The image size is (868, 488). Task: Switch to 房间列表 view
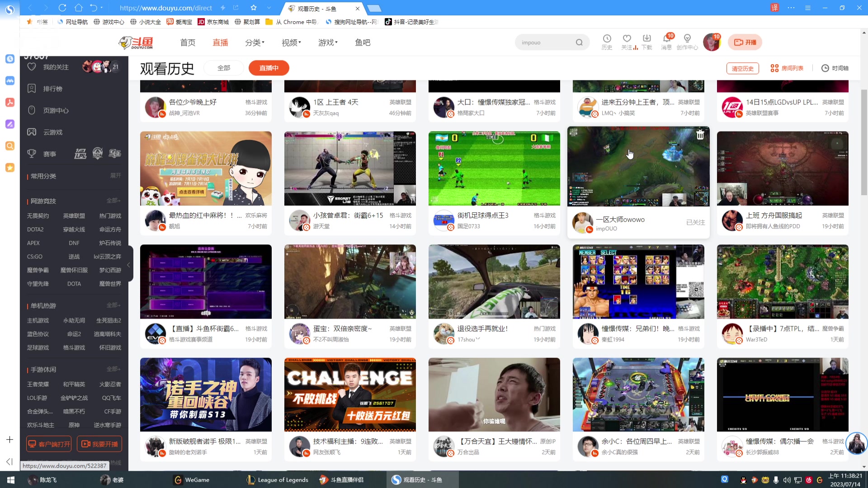787,68
